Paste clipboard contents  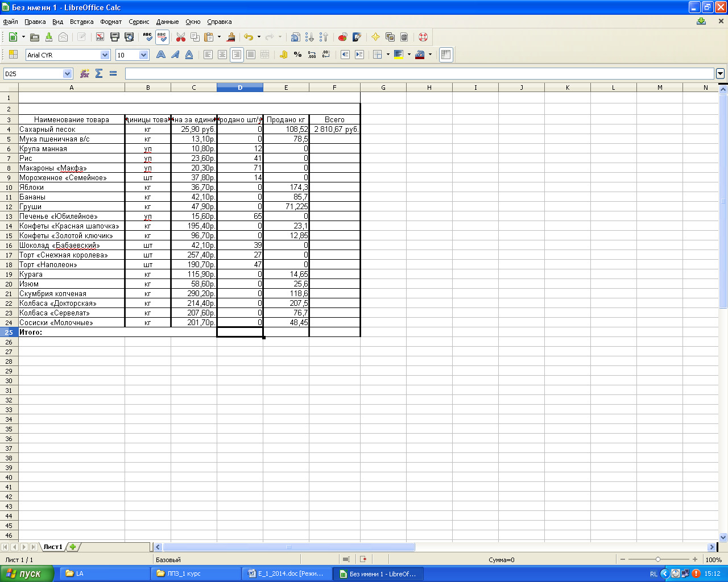point(209,37)
